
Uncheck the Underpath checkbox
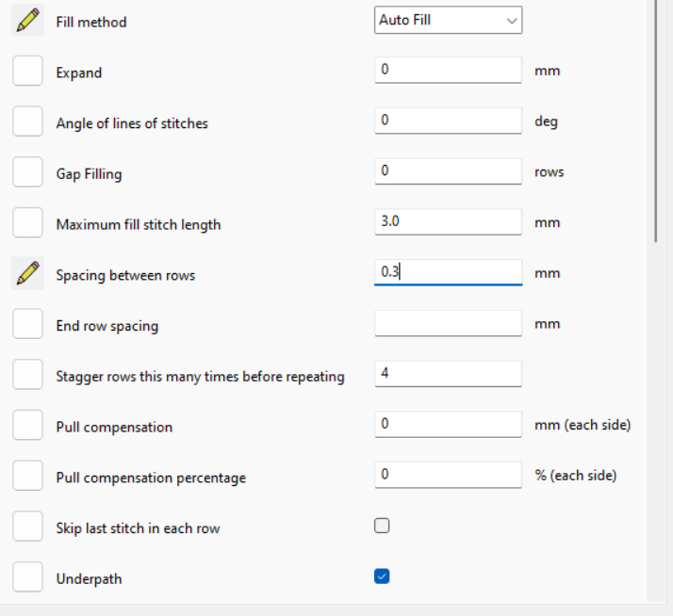coord(382,576)
